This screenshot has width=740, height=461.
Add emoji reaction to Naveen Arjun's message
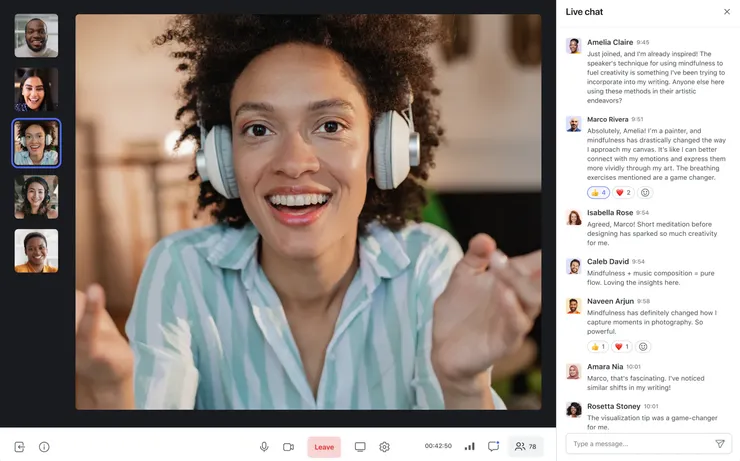point(643,347)
